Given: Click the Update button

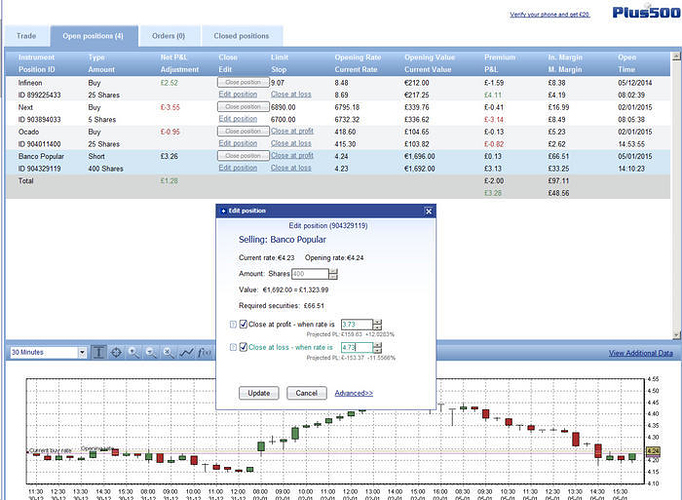Looking at the screenshot, I should 259,393.
